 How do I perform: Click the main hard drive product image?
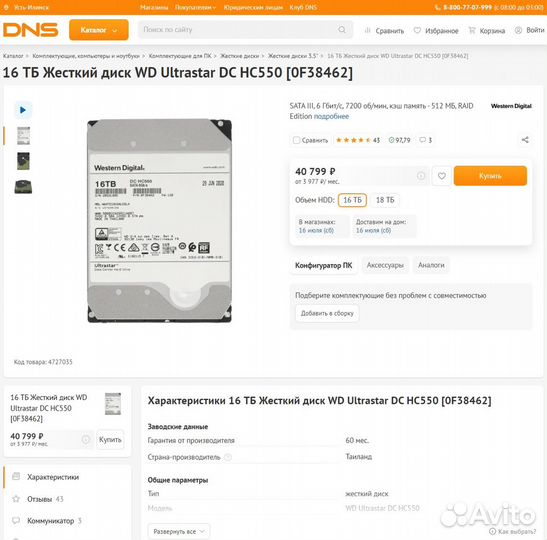click(x=159, y=221)
